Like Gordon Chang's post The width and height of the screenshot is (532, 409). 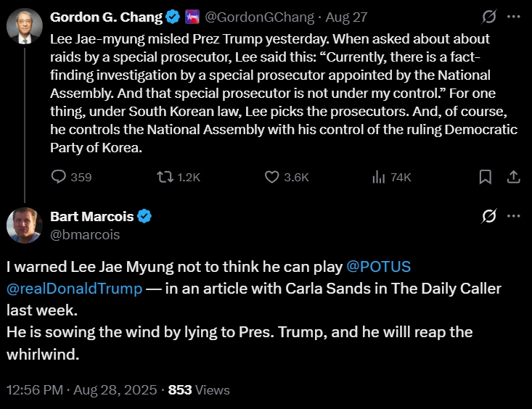(272, 177)
